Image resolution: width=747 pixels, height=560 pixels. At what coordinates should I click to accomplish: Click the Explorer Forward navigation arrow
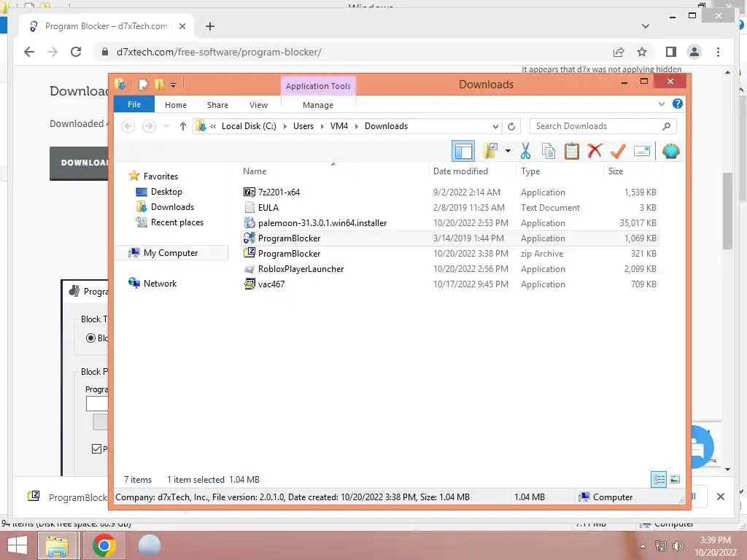click(149, 126)
